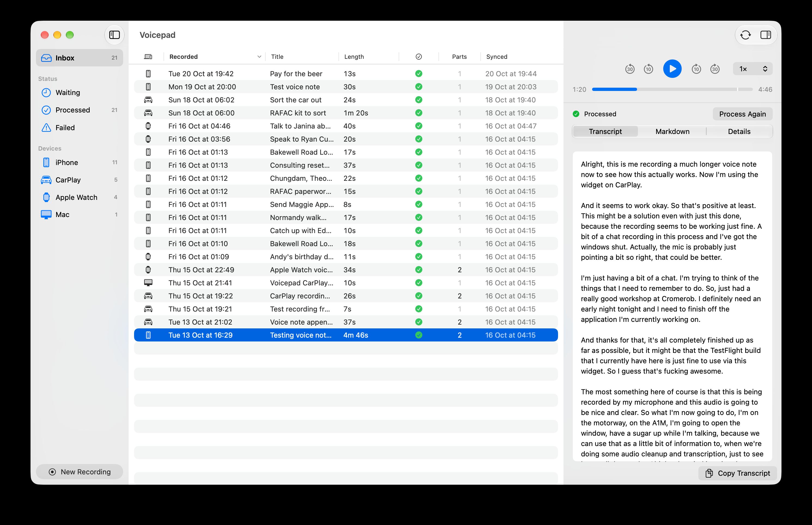
Task: Click the sync refresh icon
Action: point(746,35)
